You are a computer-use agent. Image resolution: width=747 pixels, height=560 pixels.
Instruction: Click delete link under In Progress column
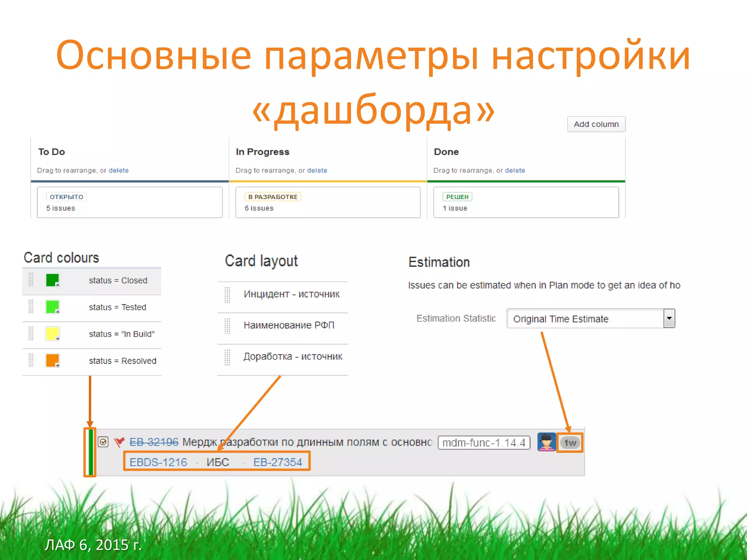pos(317,170)
